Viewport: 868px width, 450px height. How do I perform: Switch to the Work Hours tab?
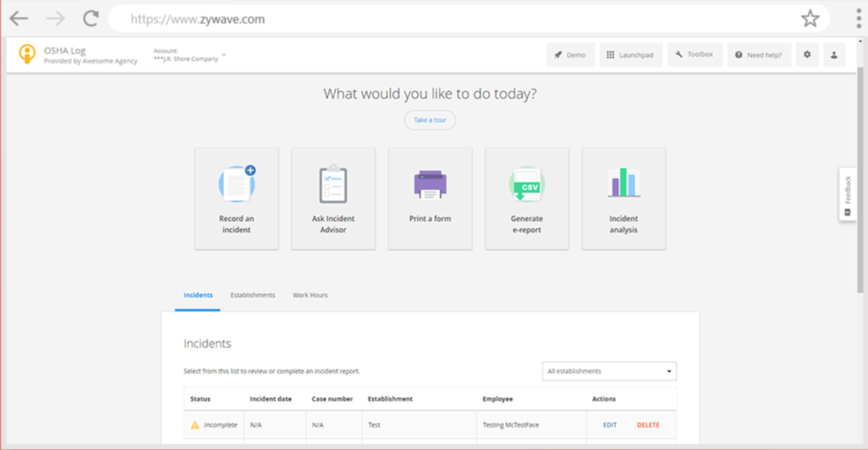pos(310,295)
